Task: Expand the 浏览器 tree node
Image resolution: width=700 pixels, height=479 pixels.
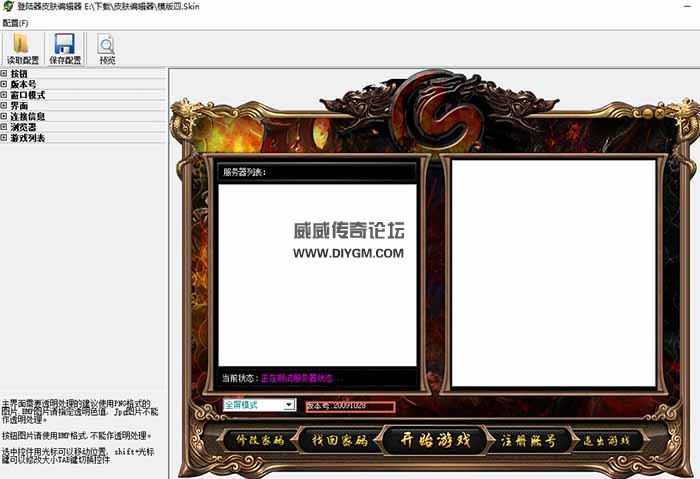Action: 4,127
